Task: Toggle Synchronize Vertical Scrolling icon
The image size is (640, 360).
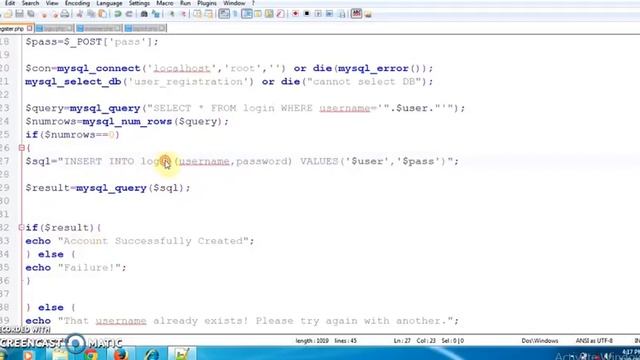Action: tap(197, 14)
